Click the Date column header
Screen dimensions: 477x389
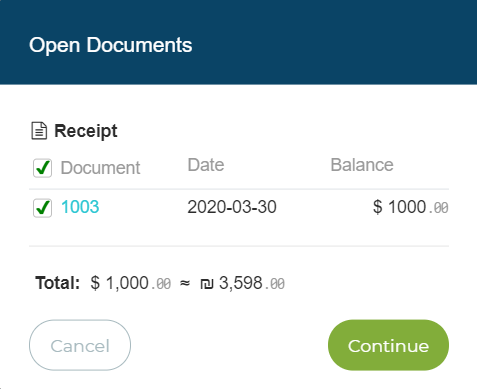pos(206,165)
